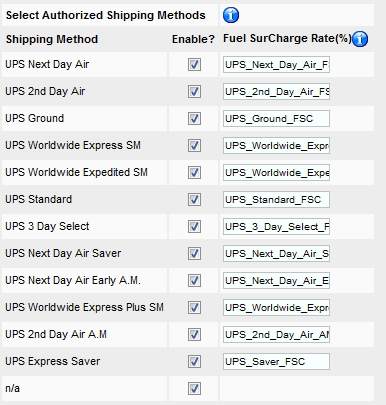Toggle UPS Worldwide Expedited SM checkbox
The height and width of the screenshot is (405, 386).
pyautogui.click(x=194, y=172)
